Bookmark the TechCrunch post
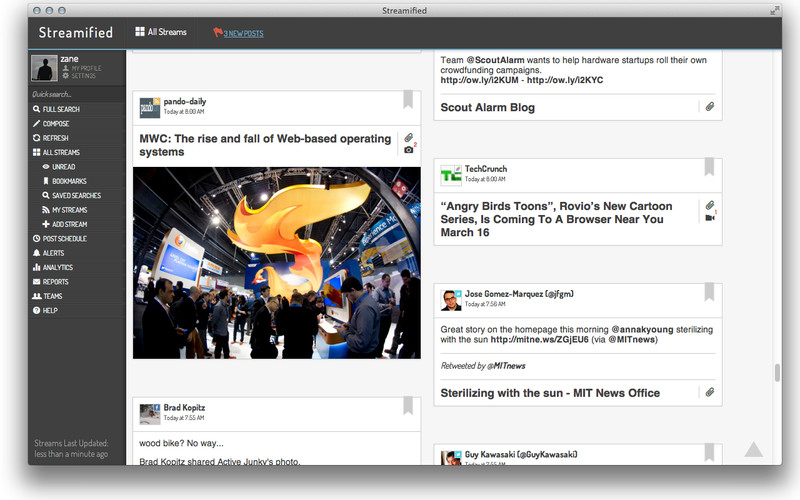 click(709, 166)
